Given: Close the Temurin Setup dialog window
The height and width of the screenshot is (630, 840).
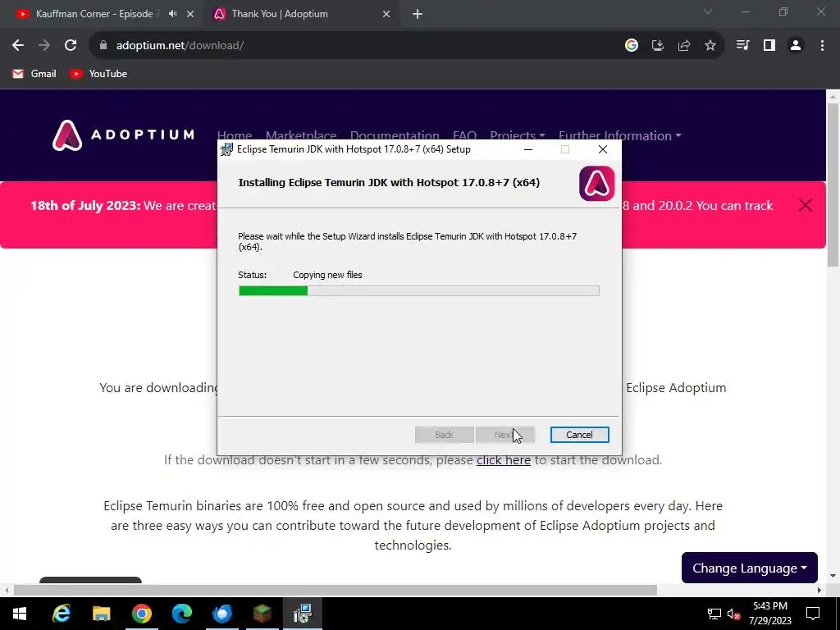Looking at the screenshot, I should point(603,149).
